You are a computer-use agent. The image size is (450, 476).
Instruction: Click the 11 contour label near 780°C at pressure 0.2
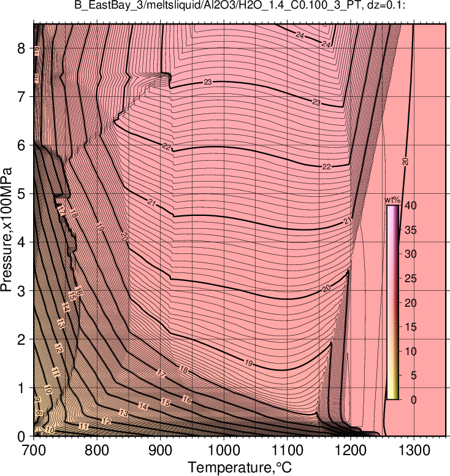coord(84,426)
